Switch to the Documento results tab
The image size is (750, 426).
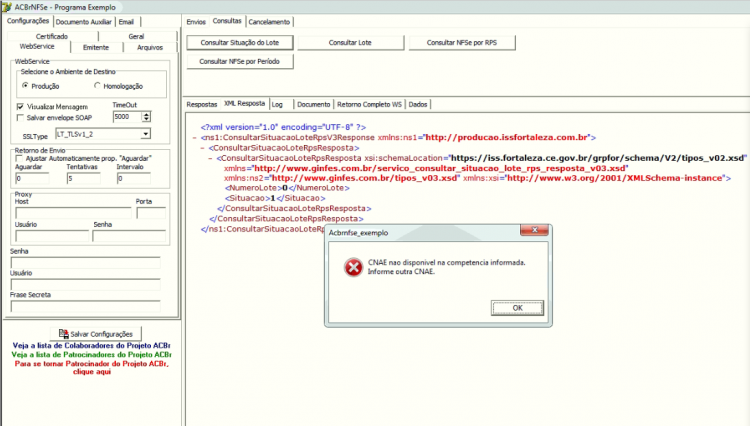[x=314, y=104]
